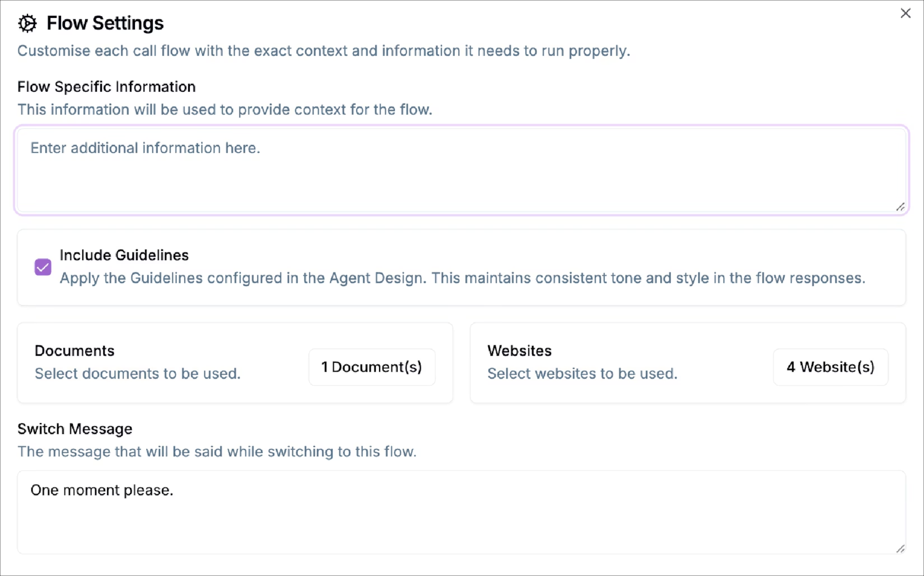The image size is (924, 576).
Task: Click the checkmark icon beside Include Guidelines
Action: click(x=43, y=267)
